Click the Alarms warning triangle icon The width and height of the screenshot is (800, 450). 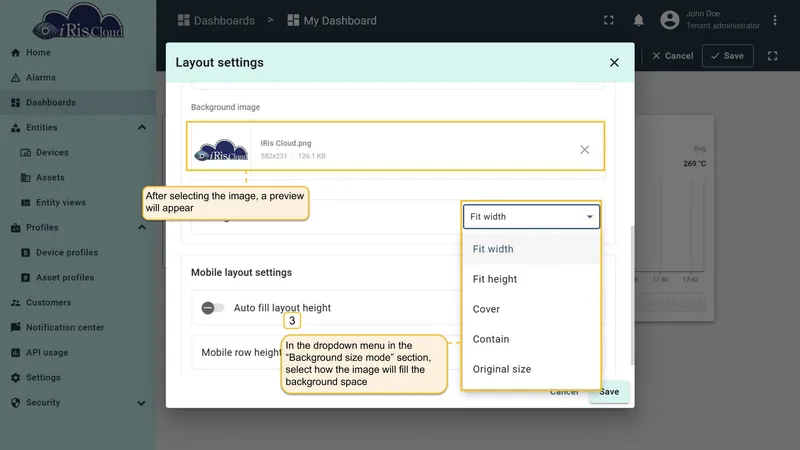click(x=15, y=78)
